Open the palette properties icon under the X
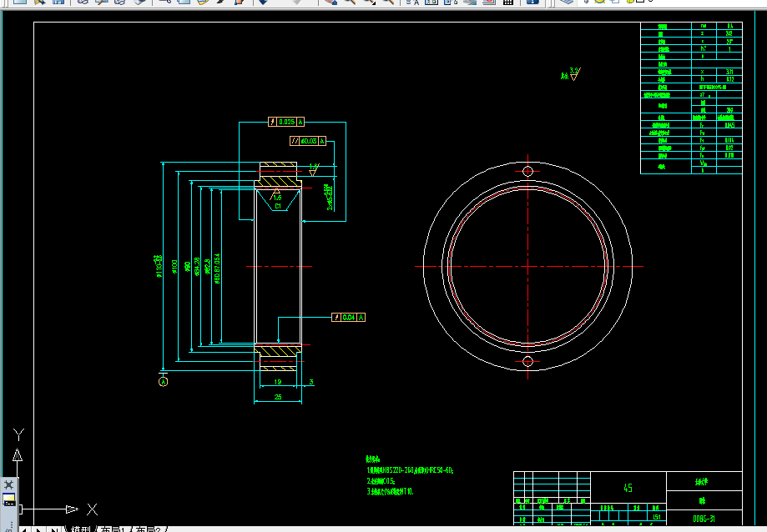767x532 pixels. (9, 499)
